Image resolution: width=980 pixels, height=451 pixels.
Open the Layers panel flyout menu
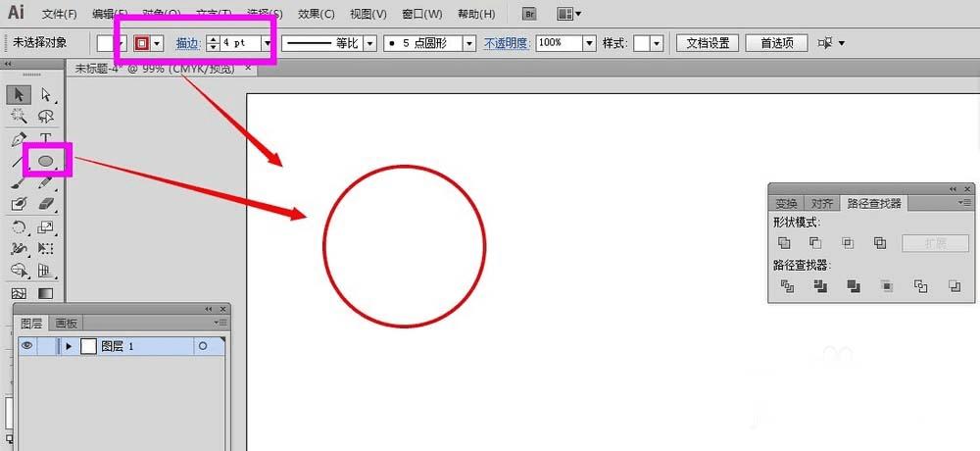pos(220,323)
